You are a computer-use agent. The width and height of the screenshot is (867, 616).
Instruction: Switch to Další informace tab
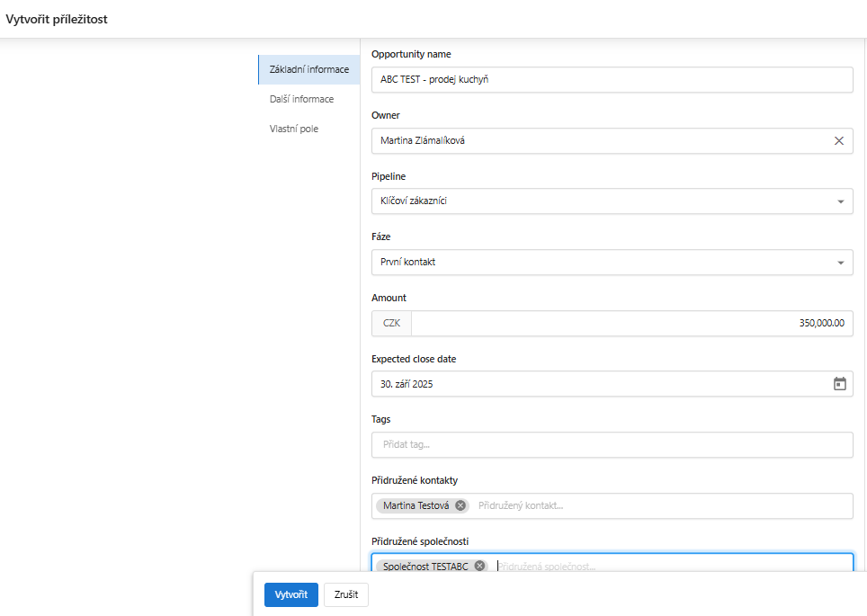pyautogui.click(x=302, y=99)
